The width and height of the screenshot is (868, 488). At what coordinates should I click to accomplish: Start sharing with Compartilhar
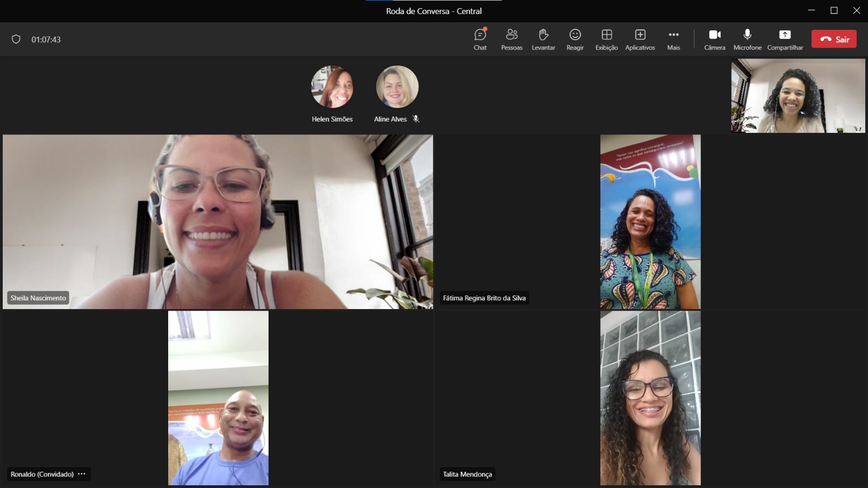coord(785,40)
